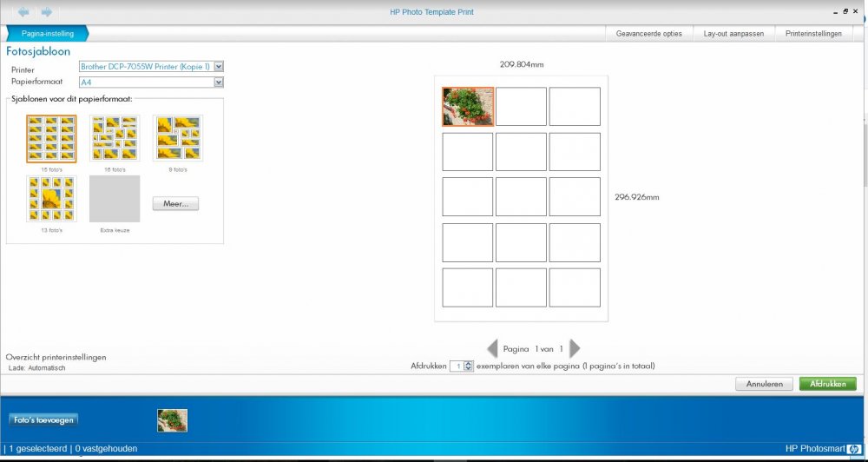Adjust the copies stepper arrows

click(x=469, y=366)
